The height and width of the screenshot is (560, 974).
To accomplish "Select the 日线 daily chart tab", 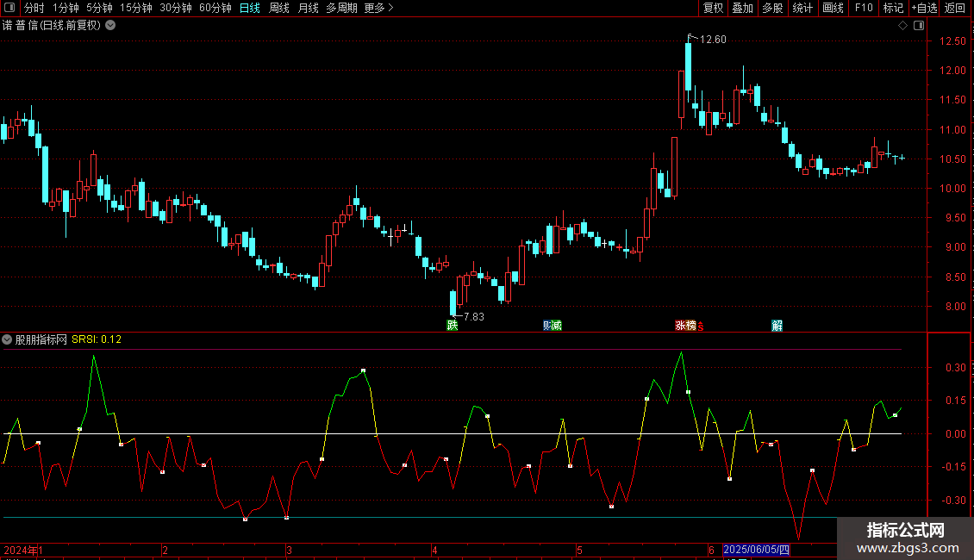I will click(x=250, y=8).
